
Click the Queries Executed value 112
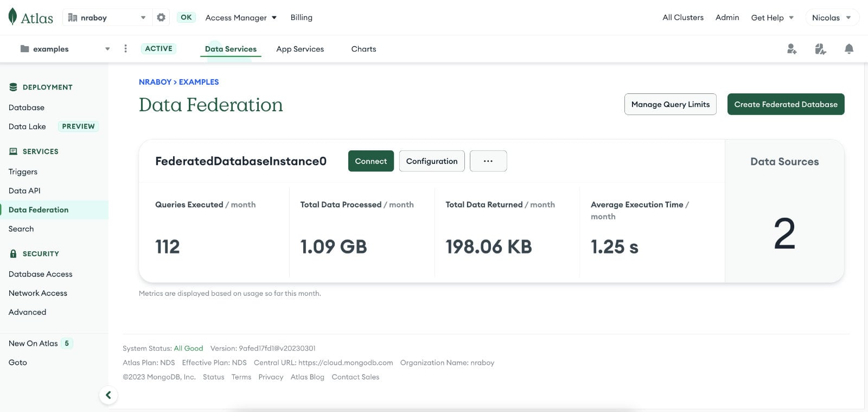point(168,247)
